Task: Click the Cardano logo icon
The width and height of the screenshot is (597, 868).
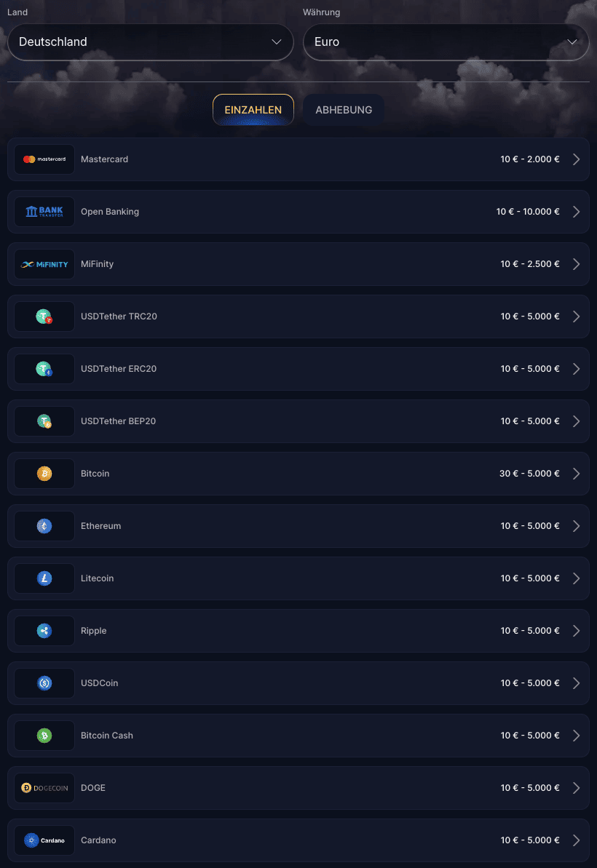Action: tap(44, 840)
